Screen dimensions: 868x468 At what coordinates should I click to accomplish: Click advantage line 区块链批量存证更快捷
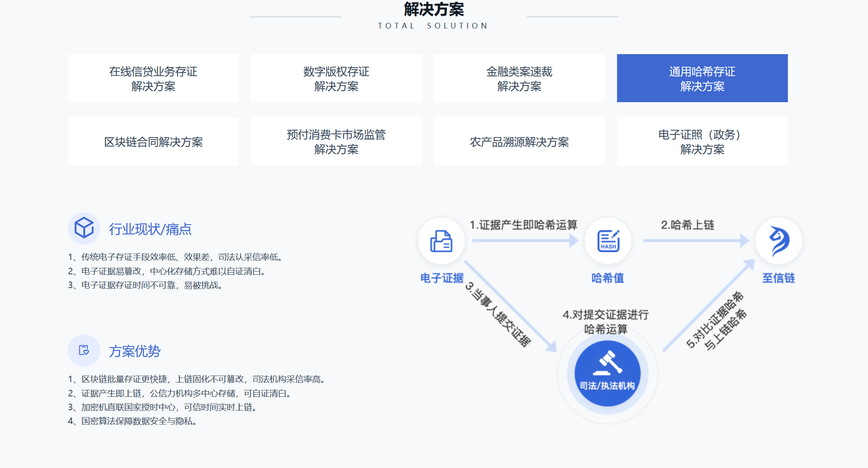tap(196, 379)
